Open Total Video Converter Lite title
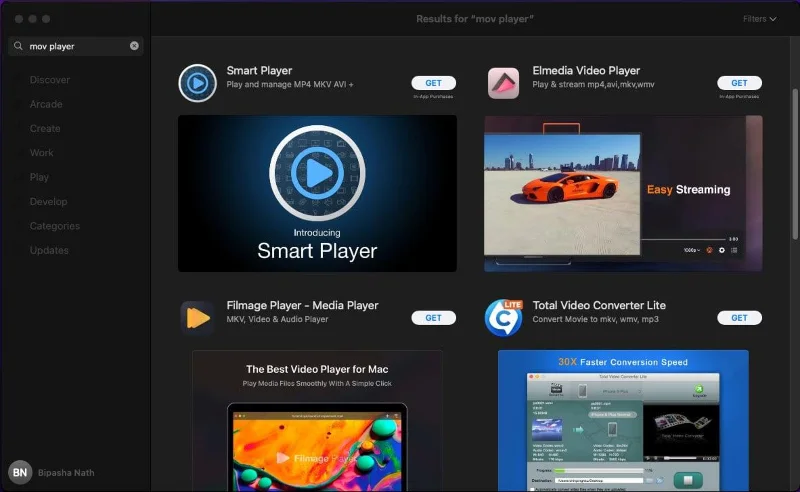Viewport: 800px width, 492px height. [599, 305]
